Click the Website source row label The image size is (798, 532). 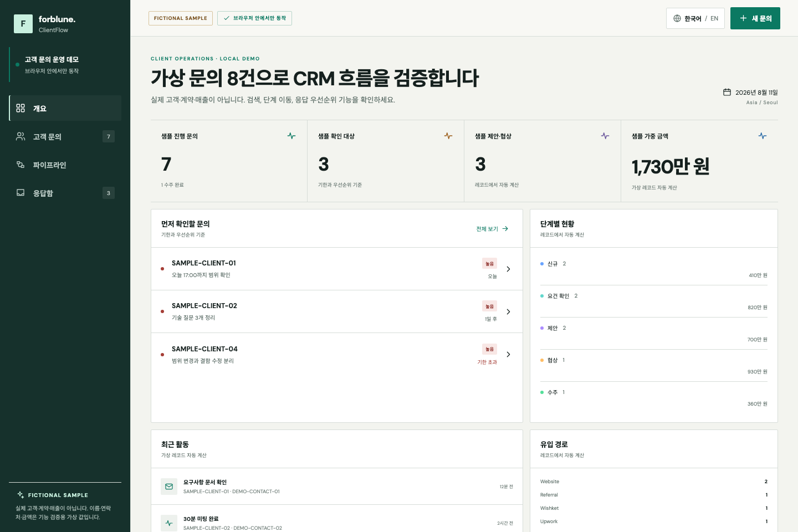click(x=550, y=482)
